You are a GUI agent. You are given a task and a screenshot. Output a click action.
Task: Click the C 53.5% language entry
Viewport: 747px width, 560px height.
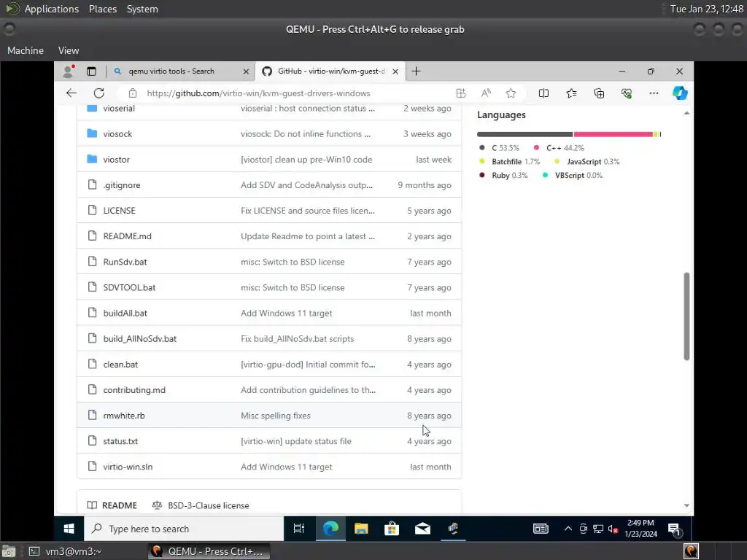(499, 148)
